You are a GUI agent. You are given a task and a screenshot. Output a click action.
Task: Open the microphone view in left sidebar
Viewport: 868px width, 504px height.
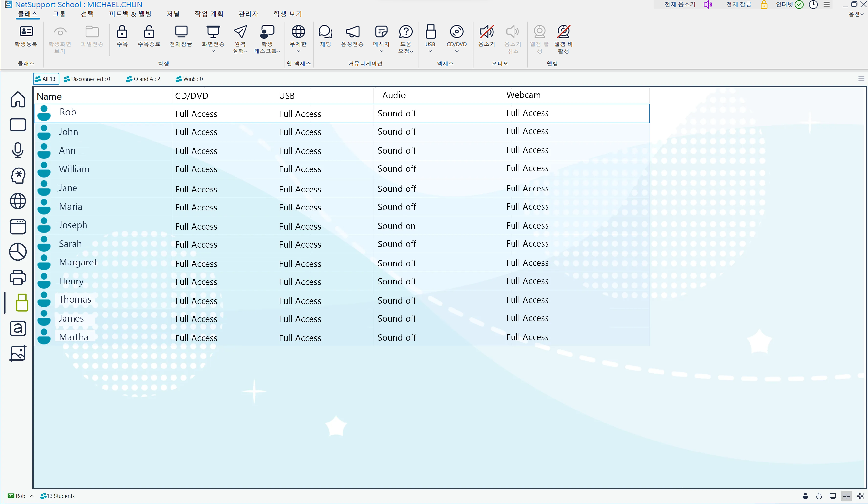click(18, 150)
